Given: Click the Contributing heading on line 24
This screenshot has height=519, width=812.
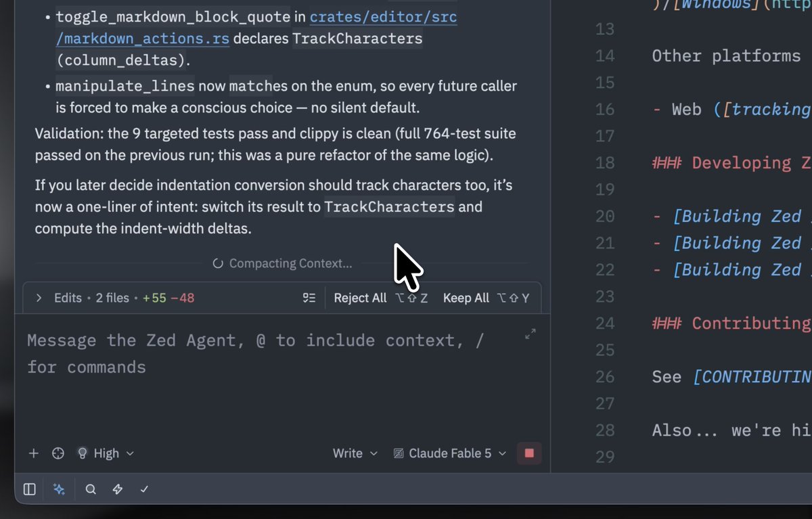Looking at the screenshot, I should tap(731, 323).
